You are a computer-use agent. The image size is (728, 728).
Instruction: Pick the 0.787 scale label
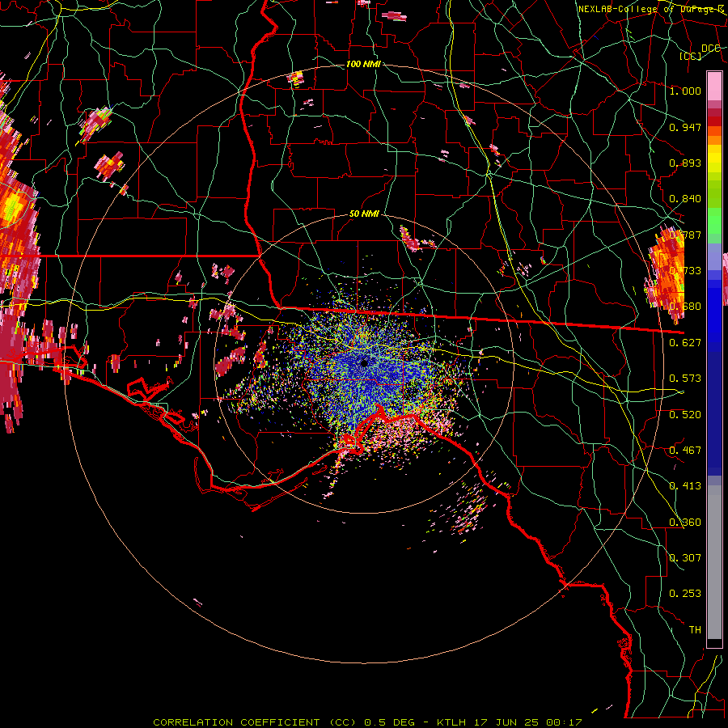pyautogui.click(x=685, y=235)
